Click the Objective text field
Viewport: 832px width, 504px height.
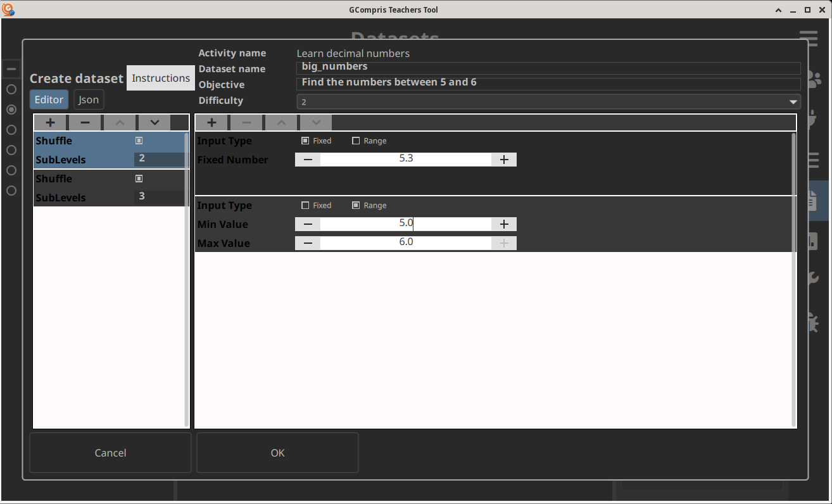click(x=548, y=84)
